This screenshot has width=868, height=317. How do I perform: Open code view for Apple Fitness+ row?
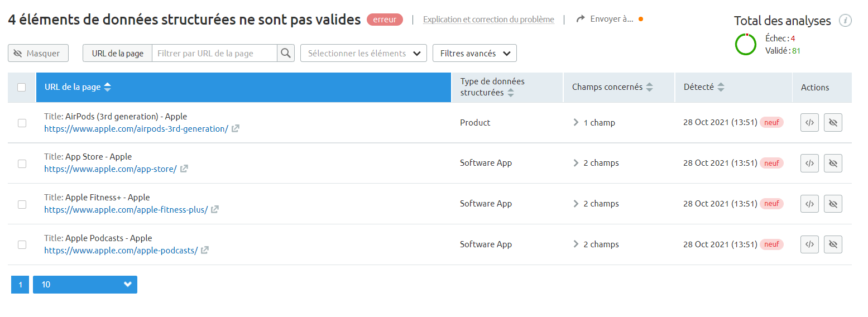pos(809,204)
